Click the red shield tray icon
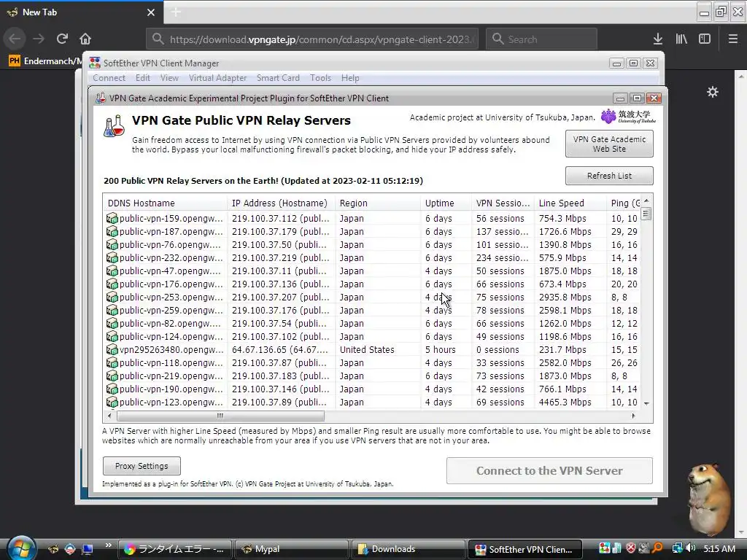This screenshot has height=560, width=747. tap(631, 548)
